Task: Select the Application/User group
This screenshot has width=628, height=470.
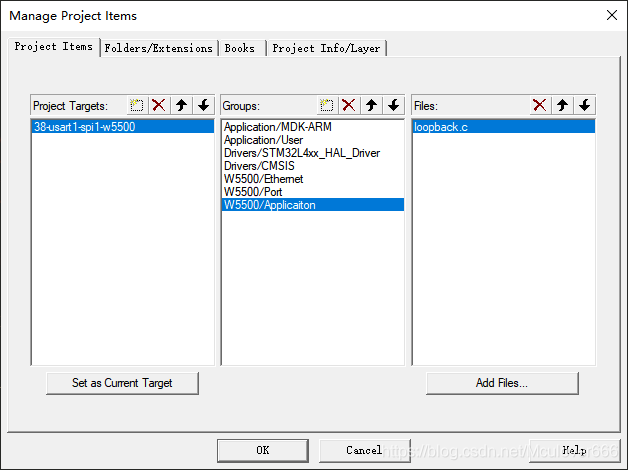Action: 312,140
